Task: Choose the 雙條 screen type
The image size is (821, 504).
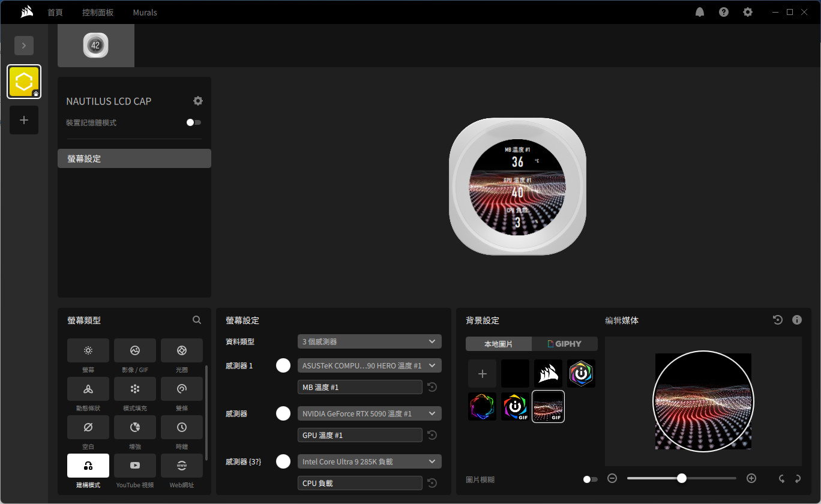Action: (182, 389)
